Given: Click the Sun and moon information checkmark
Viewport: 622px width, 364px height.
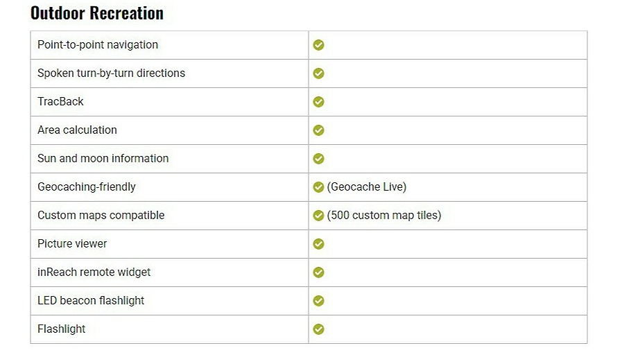Looking at the screenshot, I should point(318,159).
